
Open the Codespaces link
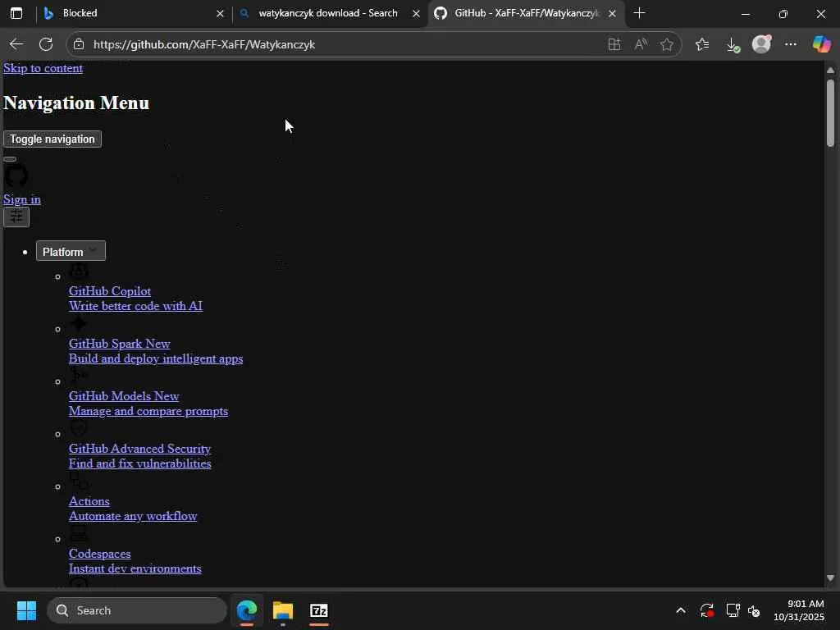click(99, 554)
